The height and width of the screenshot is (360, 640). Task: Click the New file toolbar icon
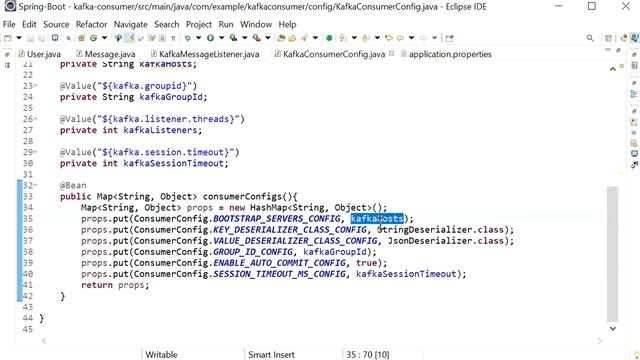[7, 38]
